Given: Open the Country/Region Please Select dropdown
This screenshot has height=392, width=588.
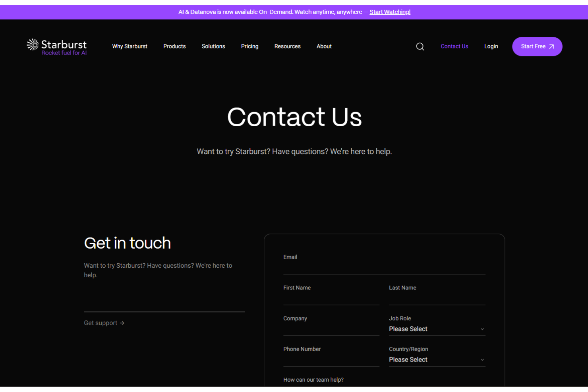Looking at the screenshot, I should pos(437,359).
